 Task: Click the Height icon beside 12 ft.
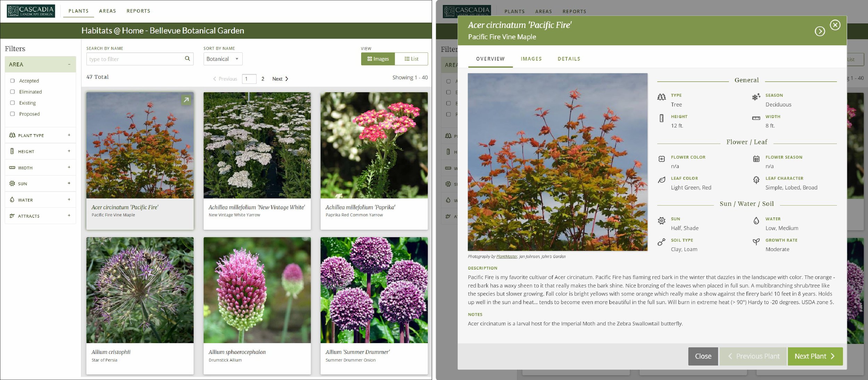661,118
